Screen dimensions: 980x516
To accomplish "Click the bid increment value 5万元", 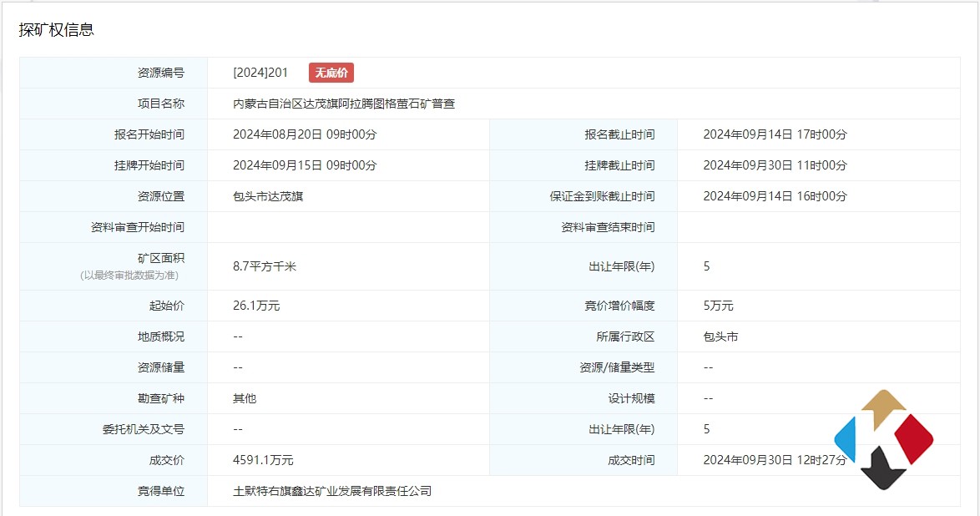I will 718,306.
